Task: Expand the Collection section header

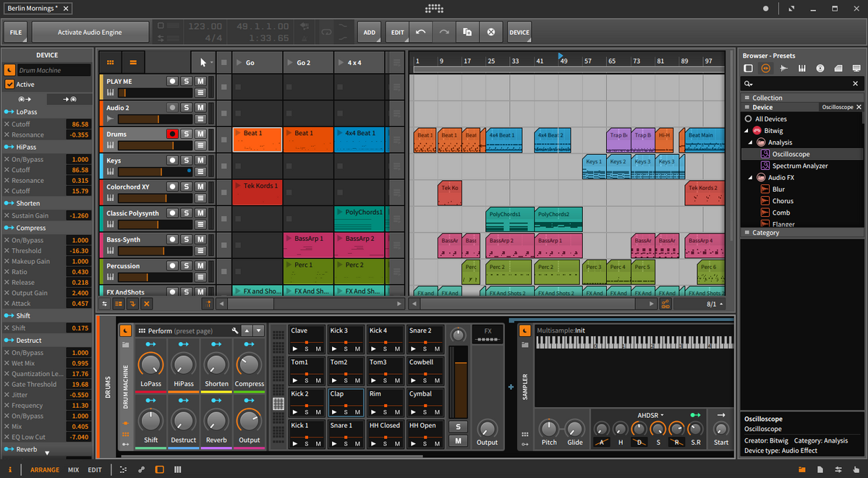Action: [804, 98]
